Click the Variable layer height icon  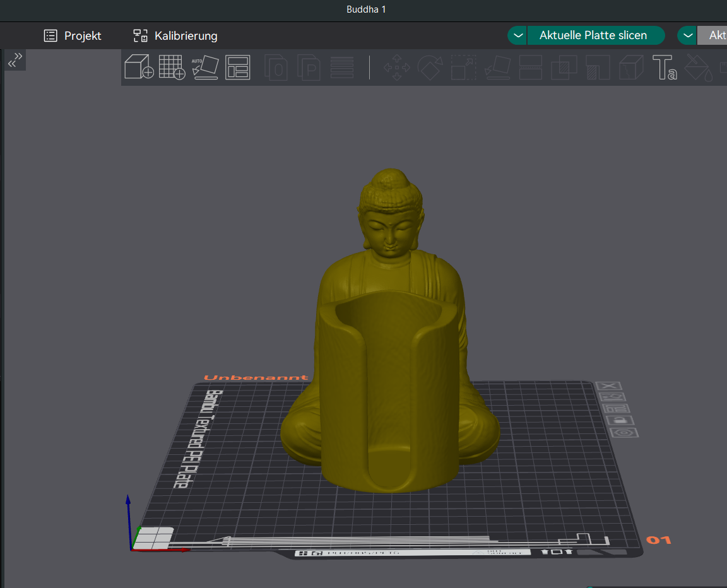click(342, 67)
